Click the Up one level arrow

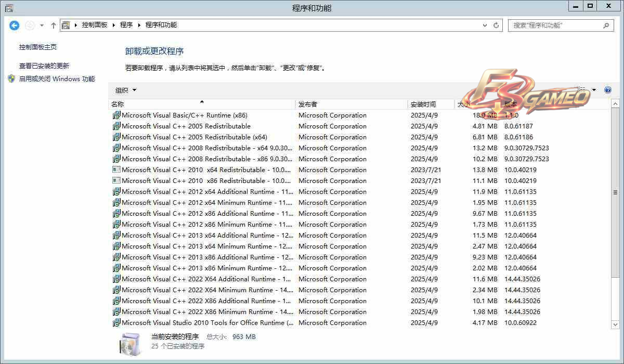pyautogui.click(x=53, y=25)
